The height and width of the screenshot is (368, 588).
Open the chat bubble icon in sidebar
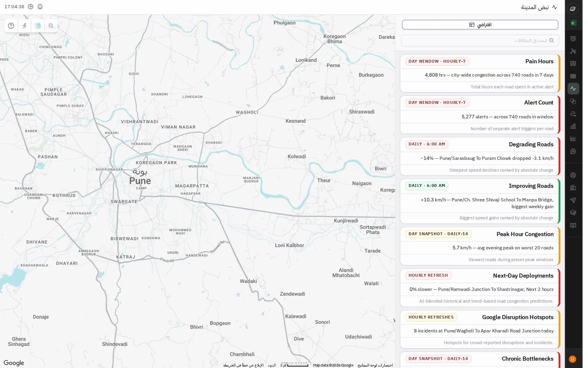coord(573,151)
